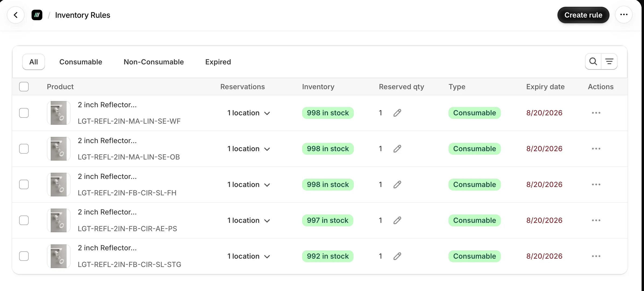Viewport: 644px width, 291px height.
Task: Check the box for LGT-REFL-2IN-MA-LIN-SE-WF
Action: [x=24, y=113]
